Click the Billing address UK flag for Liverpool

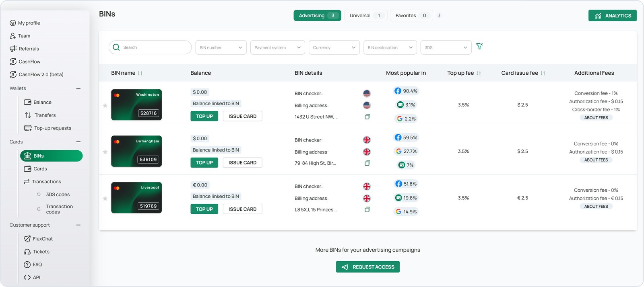click(367, 198)
